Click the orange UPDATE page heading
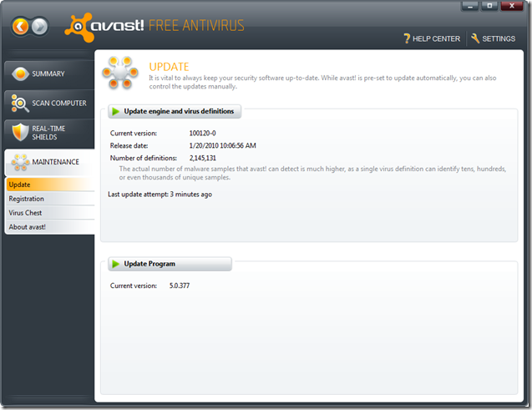 (169, 67)
